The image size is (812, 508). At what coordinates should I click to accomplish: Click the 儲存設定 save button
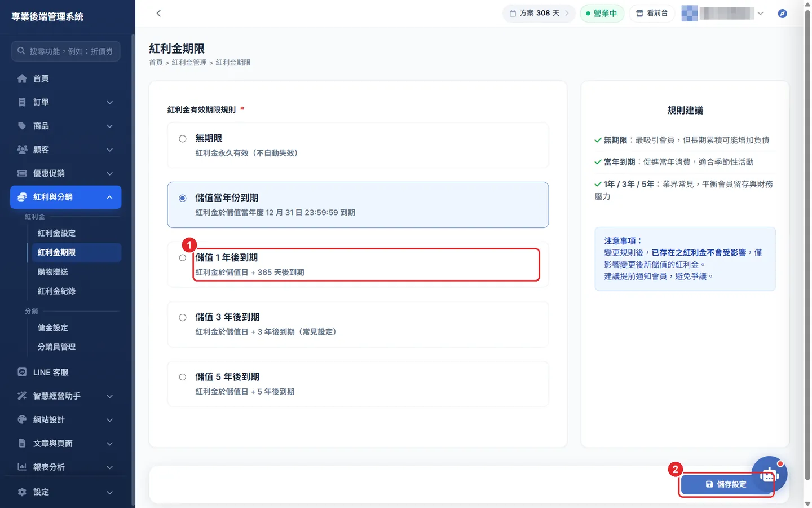(x=726, y=484)
